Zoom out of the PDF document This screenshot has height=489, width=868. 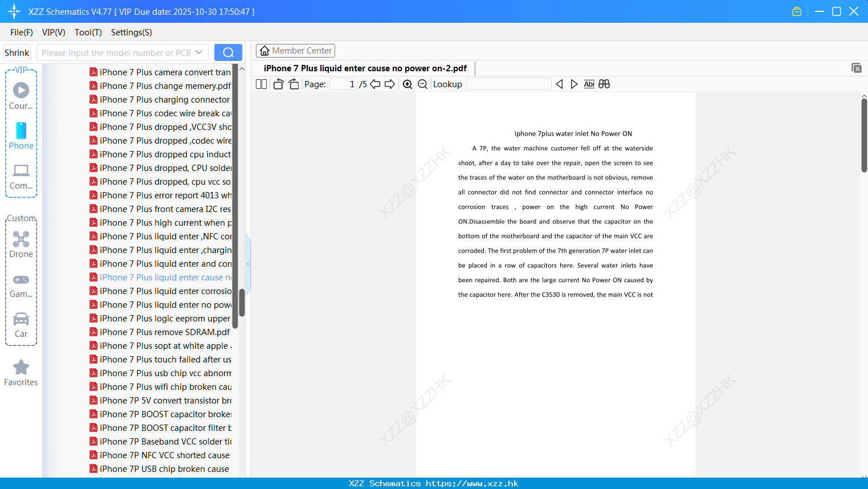tap(423, 84)
